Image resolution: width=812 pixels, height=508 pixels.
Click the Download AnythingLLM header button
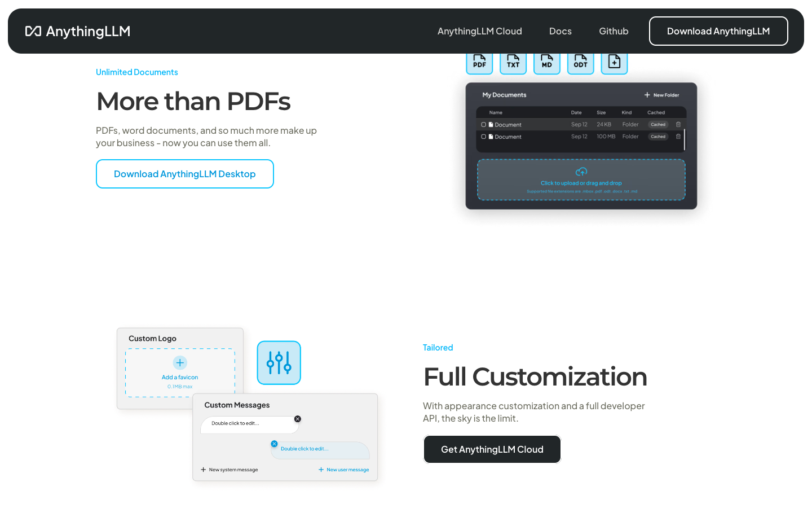[718, 31]
